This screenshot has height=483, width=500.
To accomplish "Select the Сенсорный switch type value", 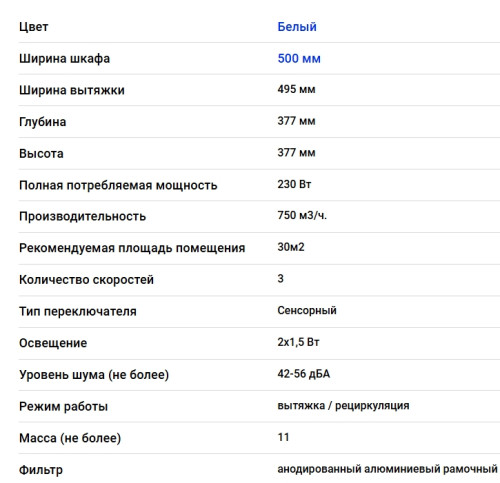I will (x=307, y=310).
